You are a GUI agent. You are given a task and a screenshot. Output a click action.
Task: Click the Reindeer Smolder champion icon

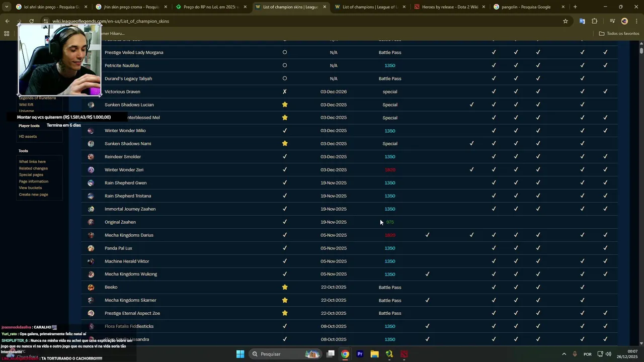(91, 157)
